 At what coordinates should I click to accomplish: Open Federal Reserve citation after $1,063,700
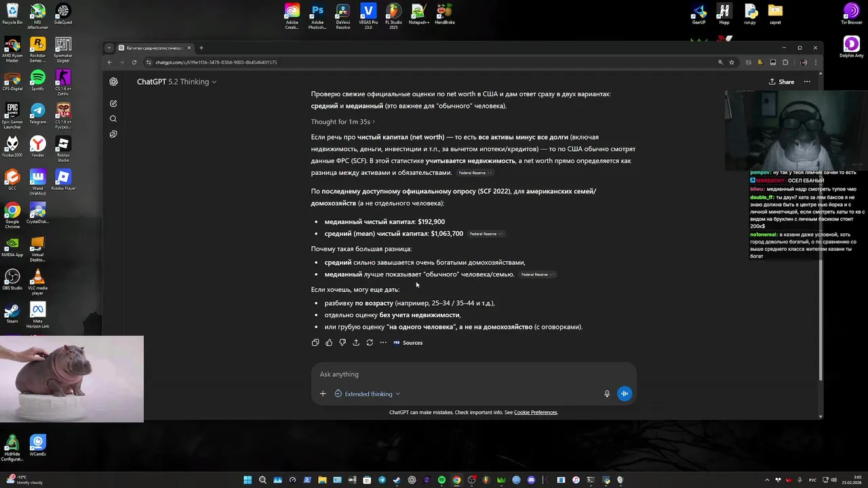486,234
